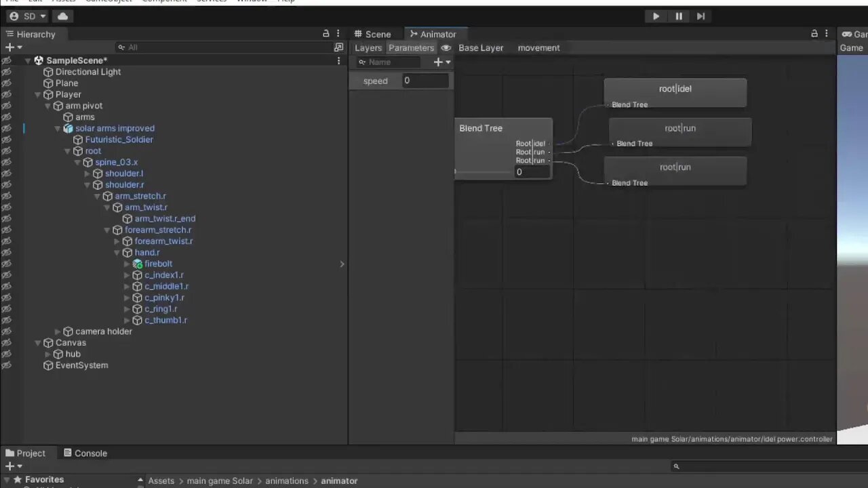Click the speed parameter value field
868x488 pixels.
[x=425, y=81]
